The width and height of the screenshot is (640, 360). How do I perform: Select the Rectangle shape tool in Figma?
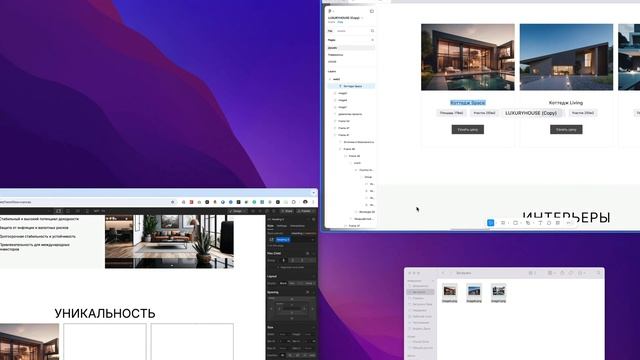(x=515, y=223)
